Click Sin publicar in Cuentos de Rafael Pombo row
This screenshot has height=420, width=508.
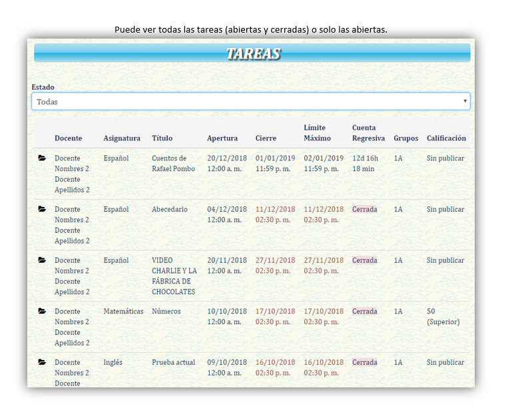tap(445, 158)
